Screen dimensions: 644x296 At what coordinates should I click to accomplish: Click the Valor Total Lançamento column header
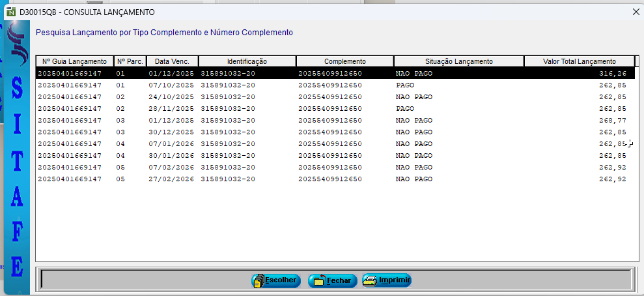(x=579, y=61)
